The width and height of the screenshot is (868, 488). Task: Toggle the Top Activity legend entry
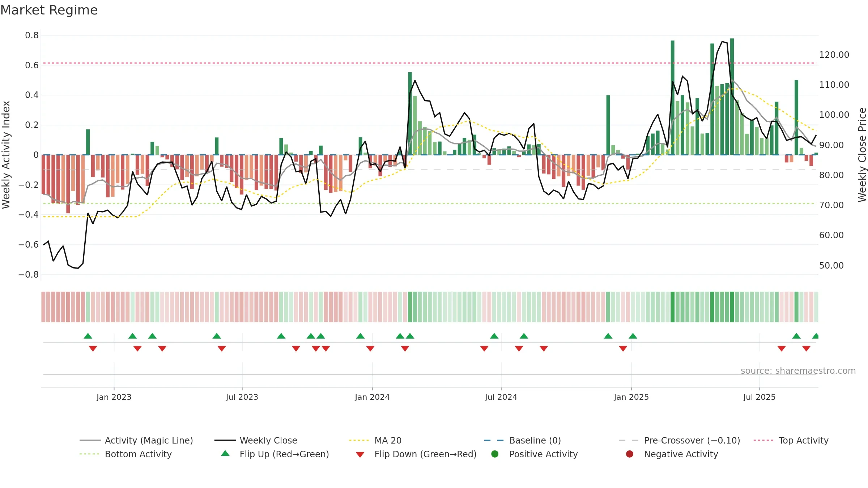[x=791, y=440]
